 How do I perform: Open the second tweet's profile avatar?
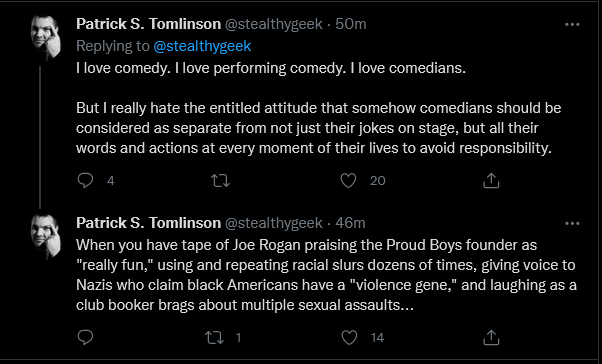tap(46, 237)
